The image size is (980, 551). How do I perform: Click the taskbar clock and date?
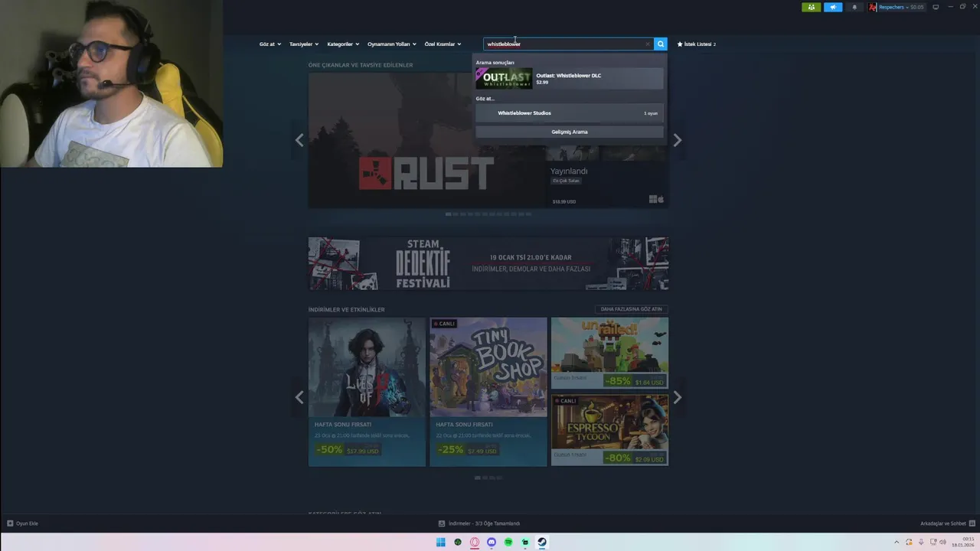tap(963, 542)
